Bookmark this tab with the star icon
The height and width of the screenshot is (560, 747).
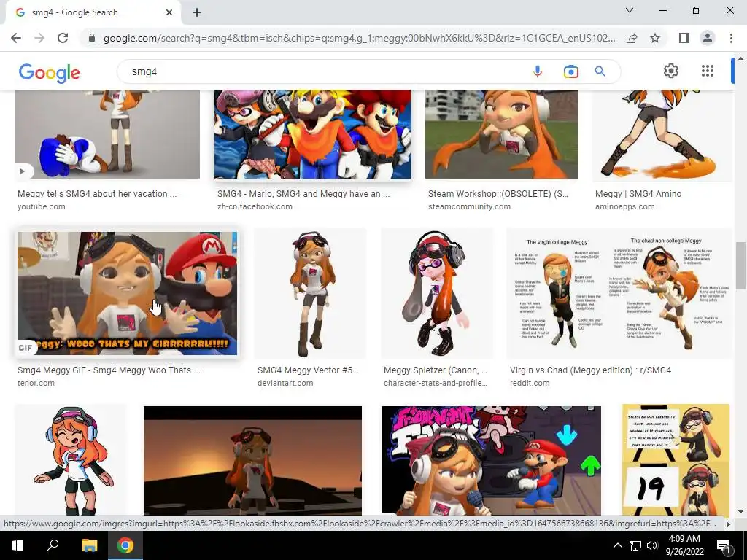click(655, 38)
